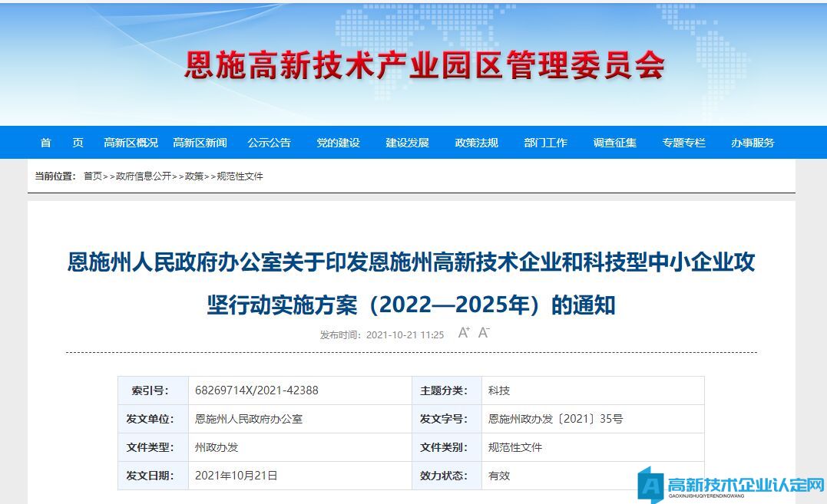Click 政策 breadcrumb link

(194, 176)
